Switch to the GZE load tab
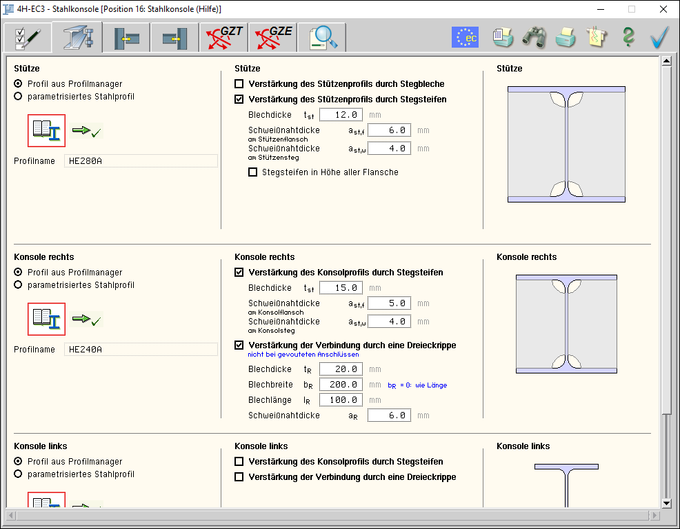 pos(273,37)
